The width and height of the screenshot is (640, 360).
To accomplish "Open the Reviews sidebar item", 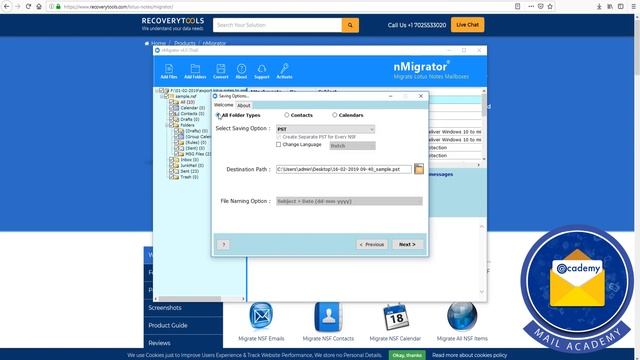I will [183, 343].
